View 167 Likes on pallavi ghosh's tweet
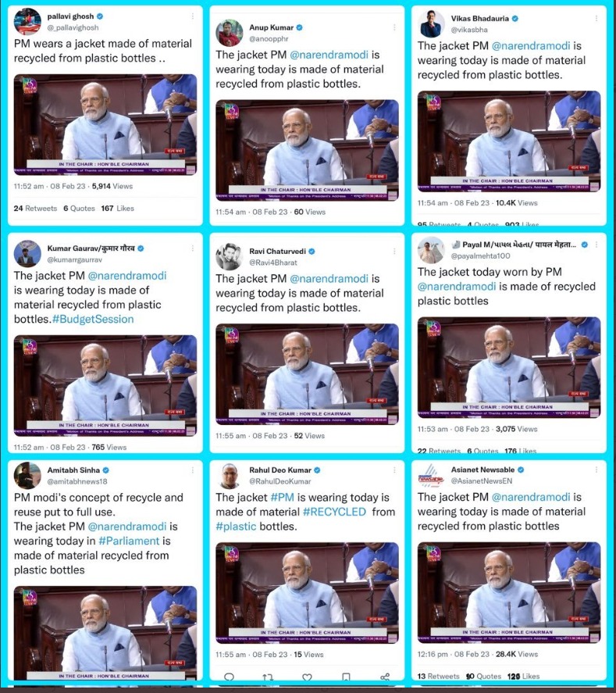The height and width of the screenshot is (693, 616). (117, 208)
